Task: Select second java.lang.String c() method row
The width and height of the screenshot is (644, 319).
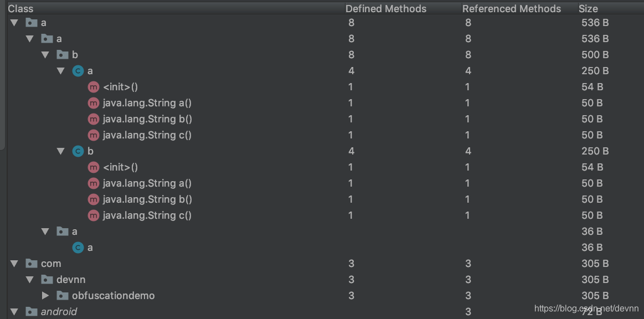Action: point(325,215)
